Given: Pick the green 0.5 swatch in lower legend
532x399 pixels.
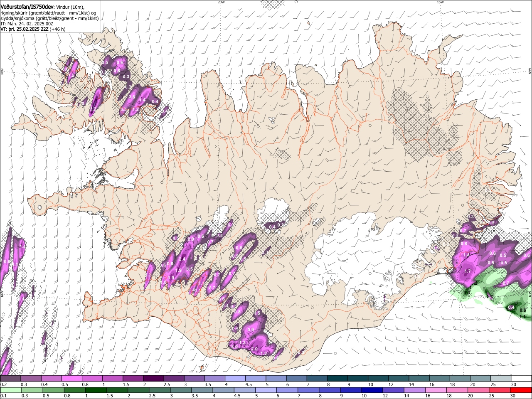Looking at the screenshot, I should [x=53, y=390].
